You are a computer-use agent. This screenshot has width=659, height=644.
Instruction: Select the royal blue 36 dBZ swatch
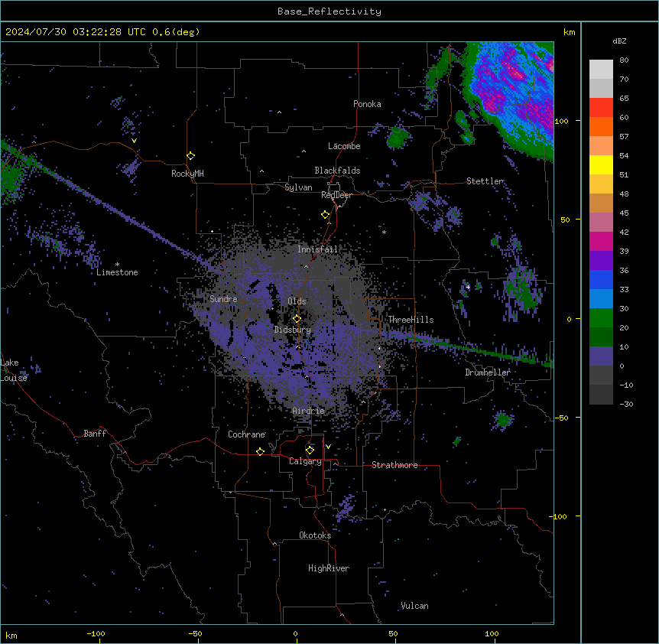[601, 279]
